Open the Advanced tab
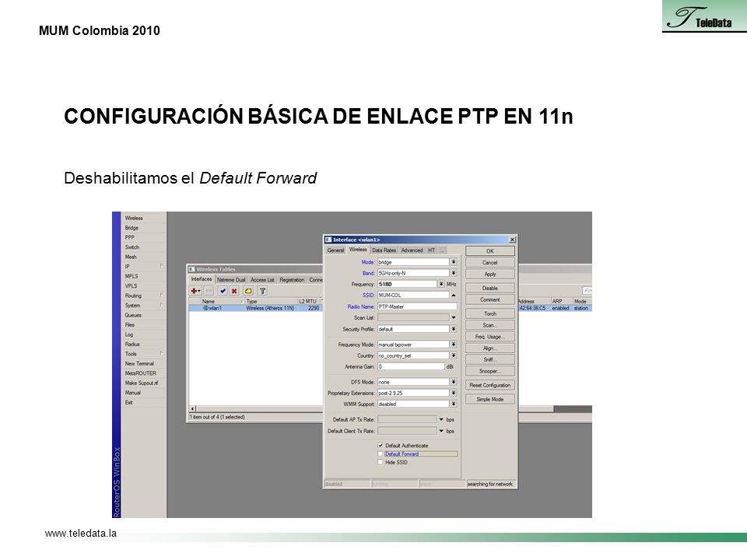The height and width of the screenshot is (560, 747). click(412, 250)
